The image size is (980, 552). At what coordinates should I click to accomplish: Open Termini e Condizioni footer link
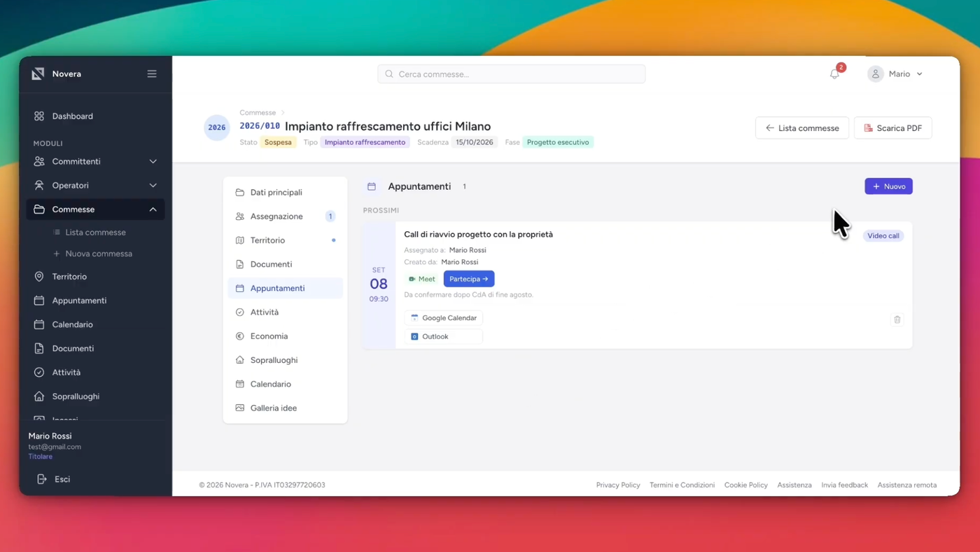coord(682,485)
